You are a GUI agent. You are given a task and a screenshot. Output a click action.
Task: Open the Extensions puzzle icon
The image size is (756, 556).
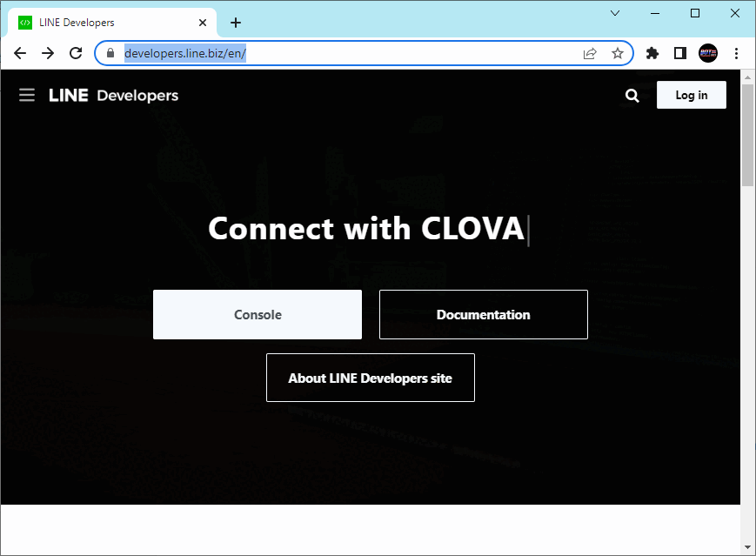(x=652, y=53)
